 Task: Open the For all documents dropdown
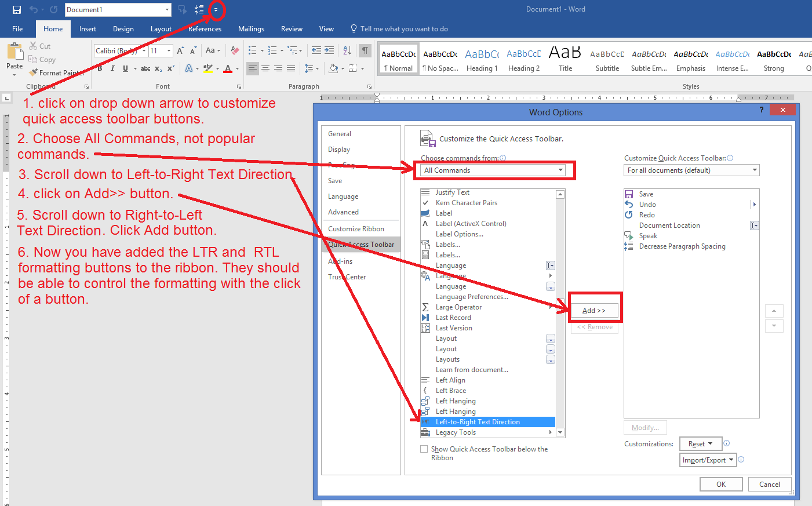pyautogui.click(x=691, y=170)
